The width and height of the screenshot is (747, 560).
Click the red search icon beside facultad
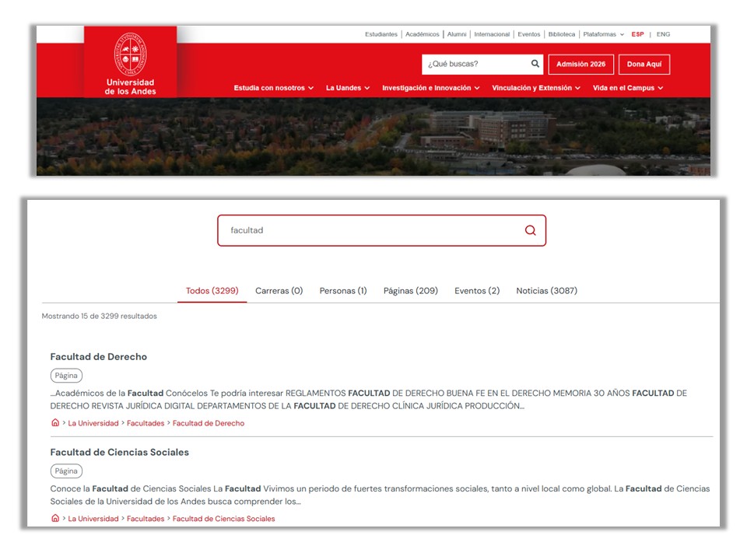[x=530, y=230]
